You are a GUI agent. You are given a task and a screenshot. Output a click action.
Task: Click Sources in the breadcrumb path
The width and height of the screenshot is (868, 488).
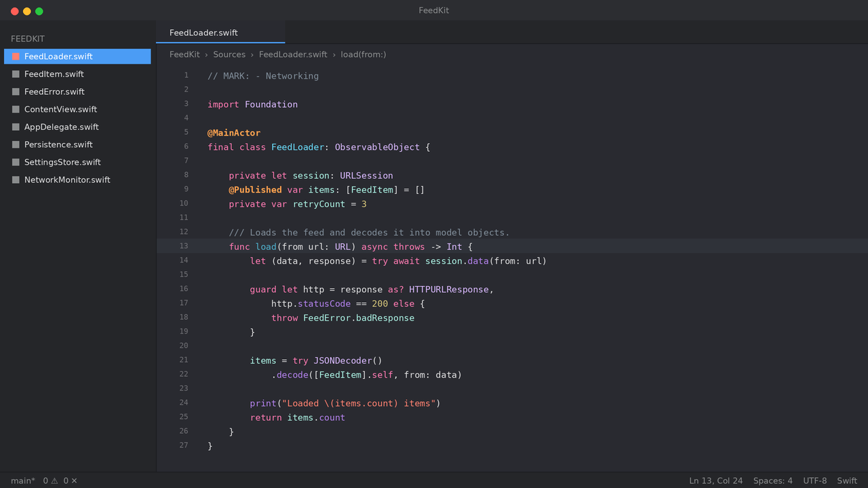(229, 54)
